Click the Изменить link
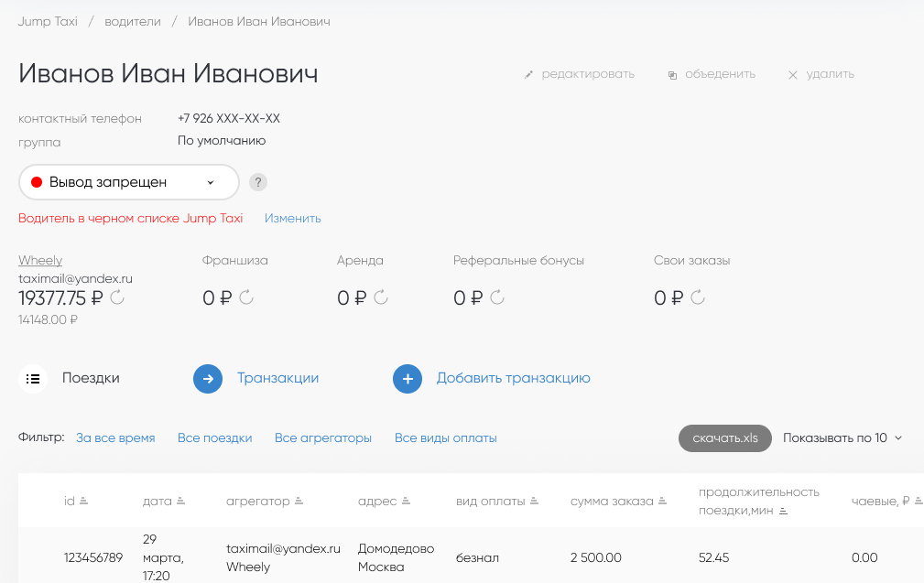This screenshot has width=924, height=583. tap(292, 219)
